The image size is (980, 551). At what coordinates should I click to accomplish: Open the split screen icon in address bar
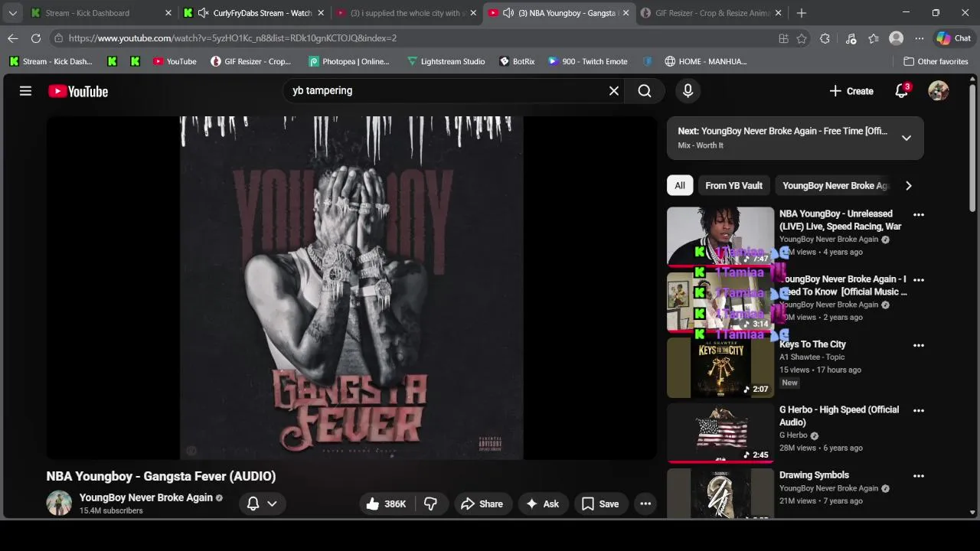783,38
